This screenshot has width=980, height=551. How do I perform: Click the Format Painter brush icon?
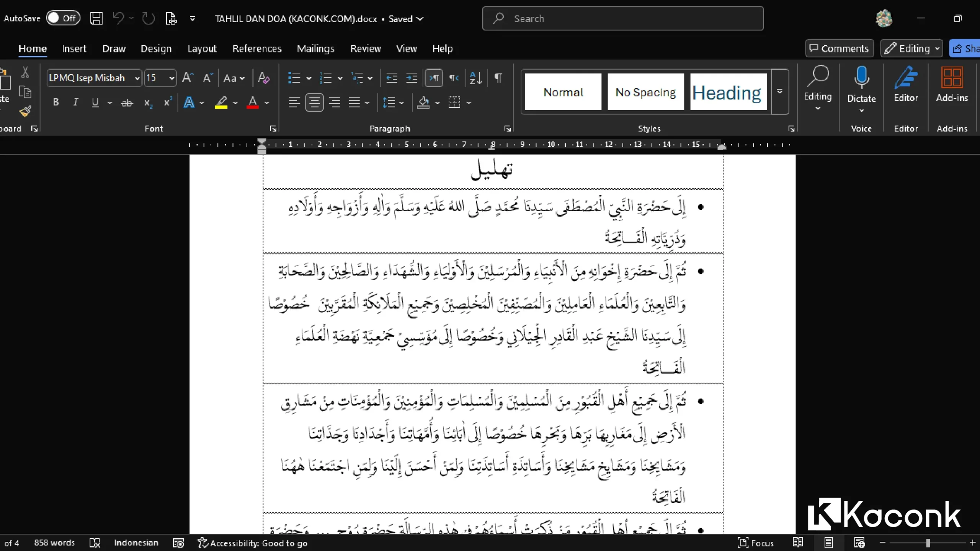pos(25,111)
